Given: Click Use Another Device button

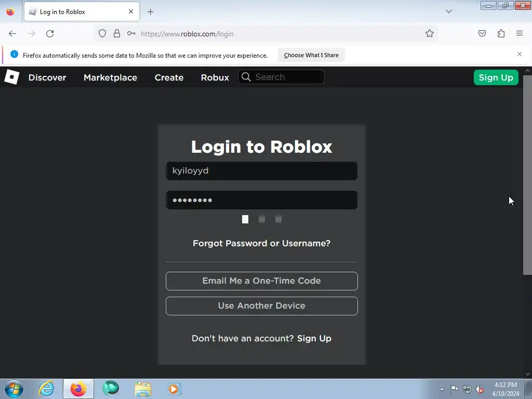Looking at the screenshot, I should [x=262, y=305].
